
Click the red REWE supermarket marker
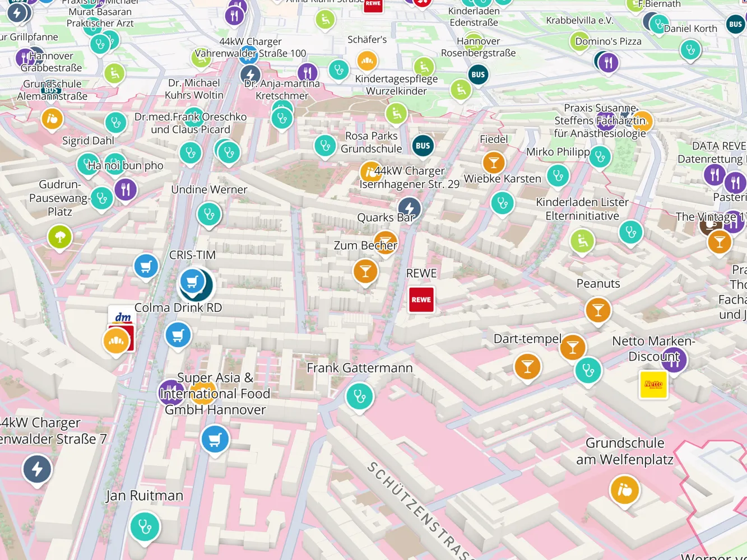pyautogui.click(x=421, y=300)
